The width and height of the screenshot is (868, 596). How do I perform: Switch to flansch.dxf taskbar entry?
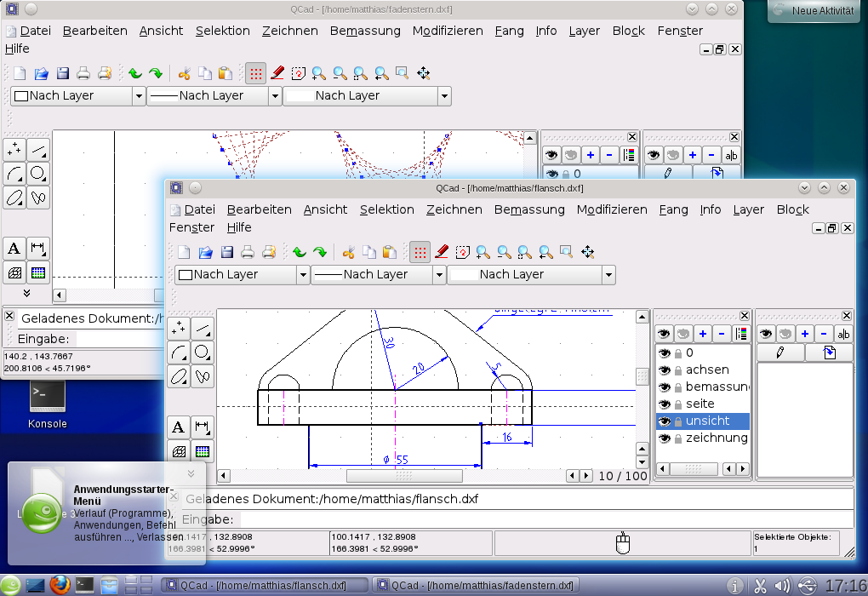265,586
